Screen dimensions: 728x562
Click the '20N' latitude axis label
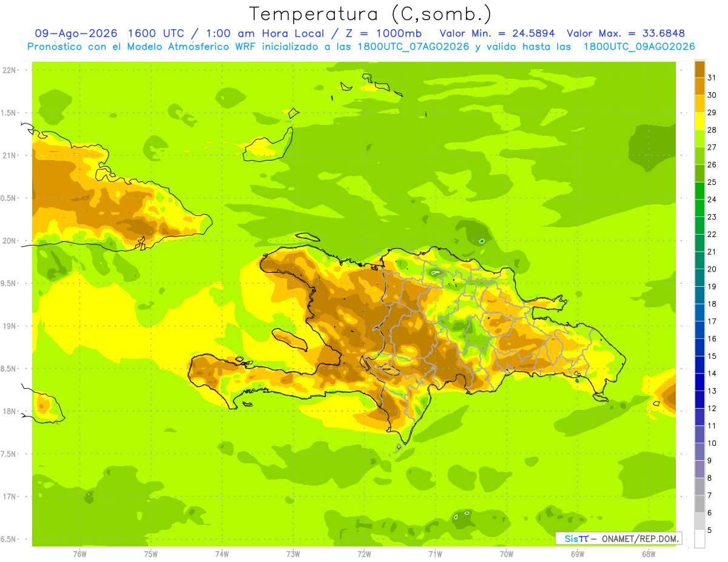pos(8,241)
